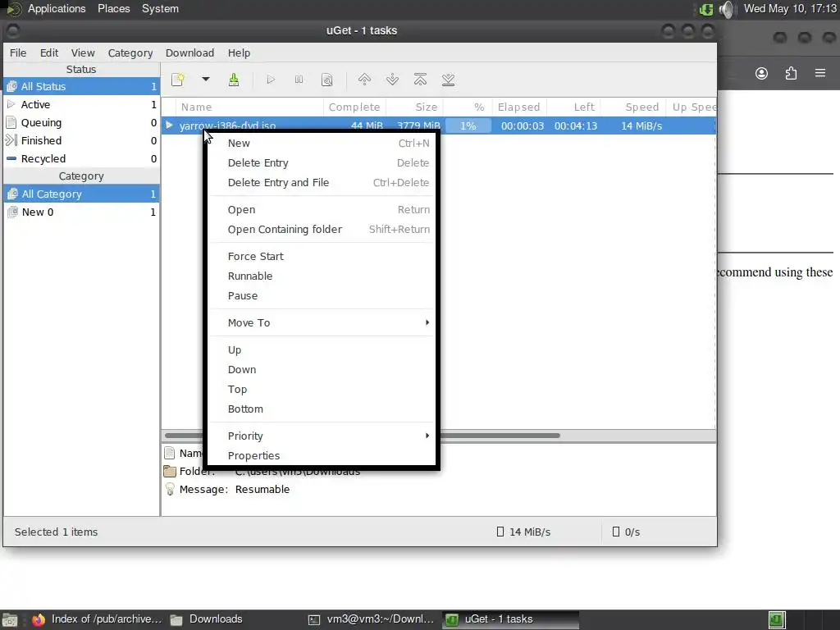Open the System menu in the top panel
Viewport: 840px width, 630px height.
tap(160, 8)
